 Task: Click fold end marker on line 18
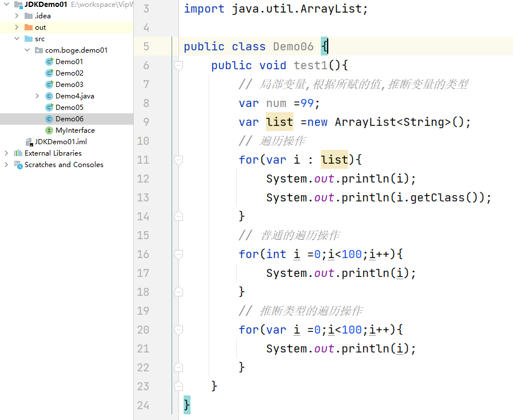click(x=178, y=292)
